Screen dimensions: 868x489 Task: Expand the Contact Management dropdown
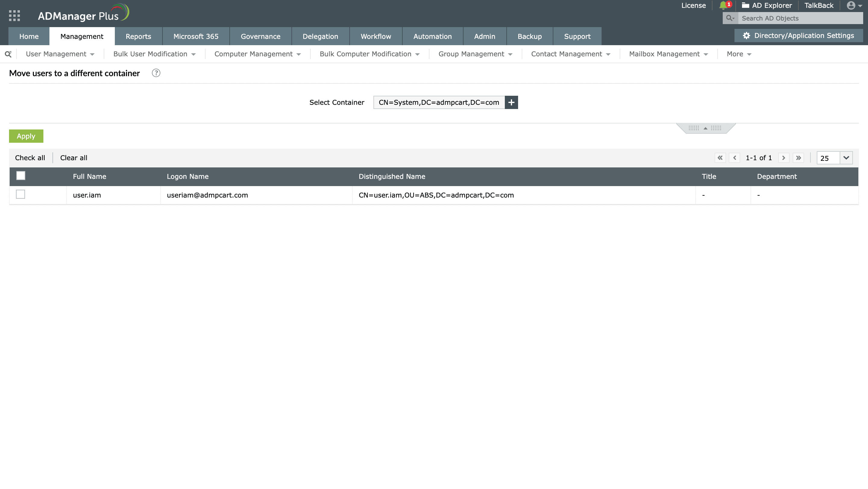[x=571, y=54]
